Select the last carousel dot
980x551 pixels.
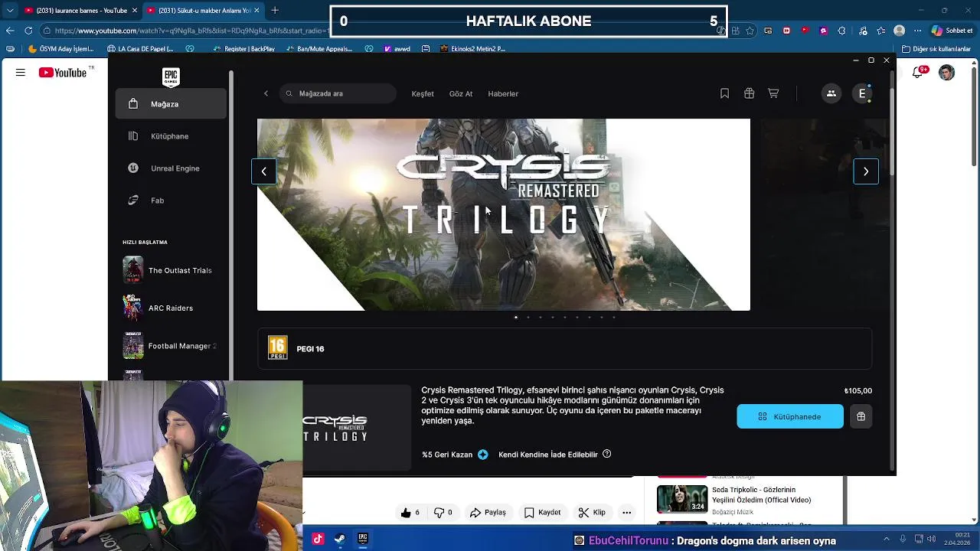[613, 317]
